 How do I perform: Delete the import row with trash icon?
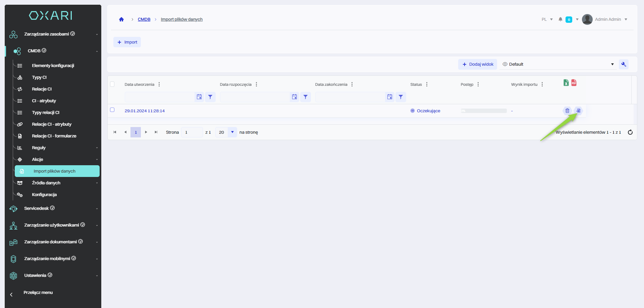pyautogui.click(x=567, y=111)
